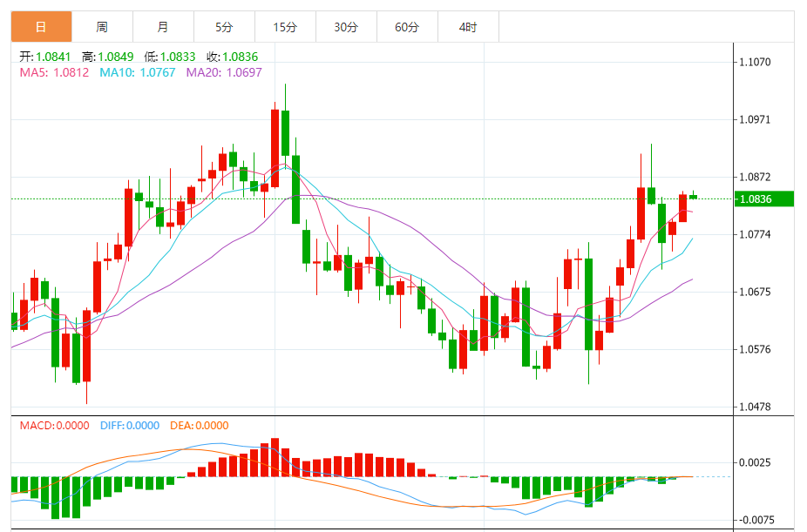Click the DEA:0.0000 indicator label
Screen dimensions: 807x532
pyautogui.click(x=200, y=426)
